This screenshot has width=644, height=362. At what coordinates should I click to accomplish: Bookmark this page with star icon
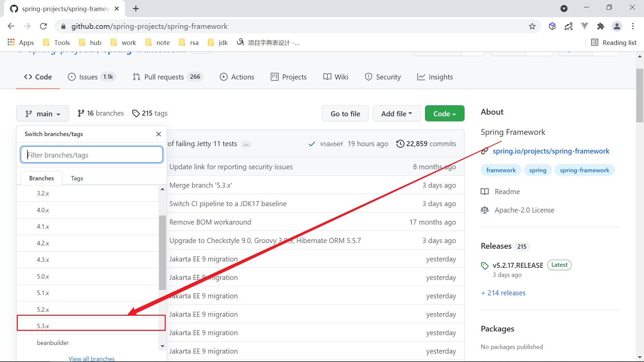pos(532,26)
